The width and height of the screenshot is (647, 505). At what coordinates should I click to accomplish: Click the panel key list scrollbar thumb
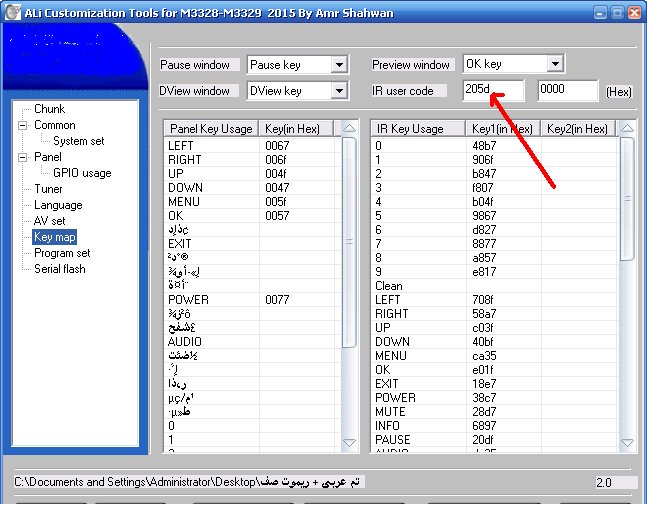coord(349,243)
